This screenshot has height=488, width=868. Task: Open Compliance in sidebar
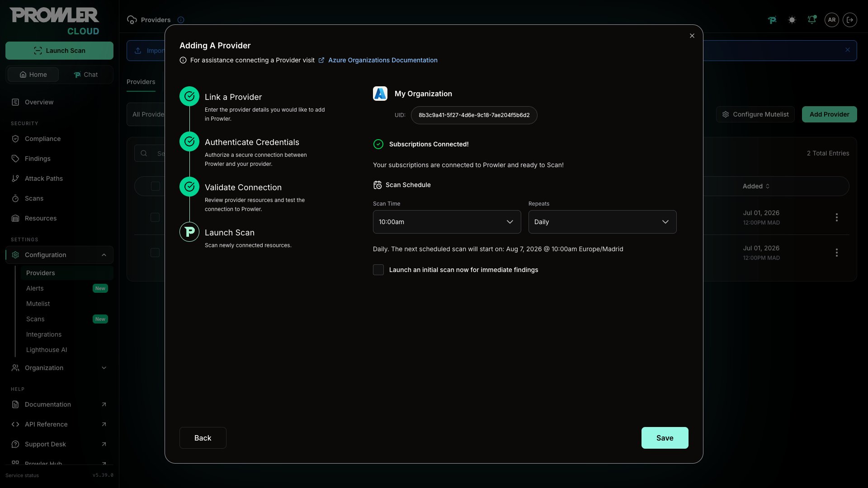(x=59, y=139)
